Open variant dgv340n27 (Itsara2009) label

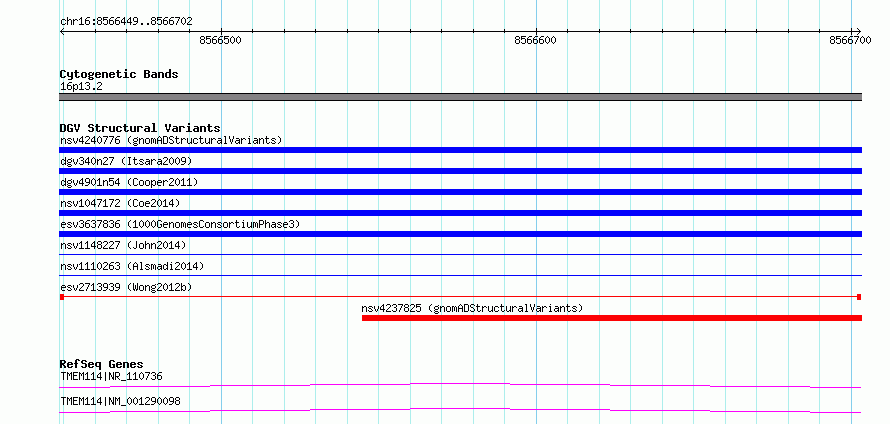tap(126, 161)
